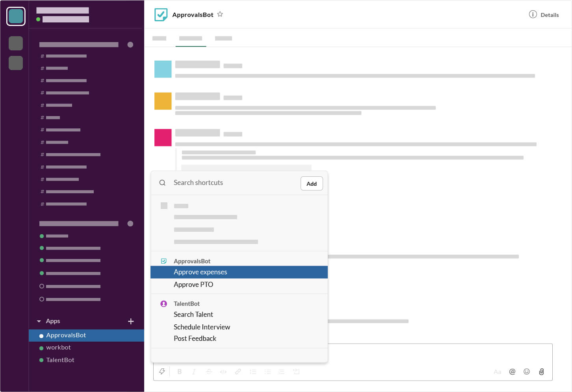
Task: Open workbot in the Apps list
Action: point(58,348)
